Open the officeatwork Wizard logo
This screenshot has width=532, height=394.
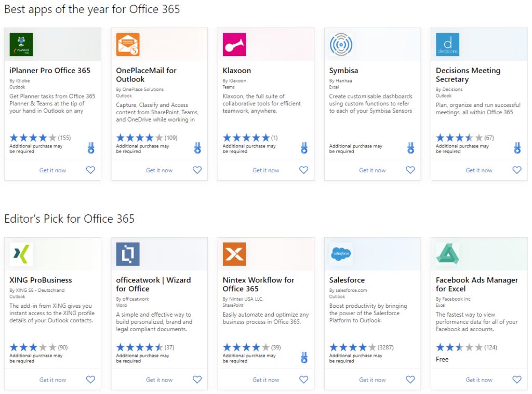point(128,254)
